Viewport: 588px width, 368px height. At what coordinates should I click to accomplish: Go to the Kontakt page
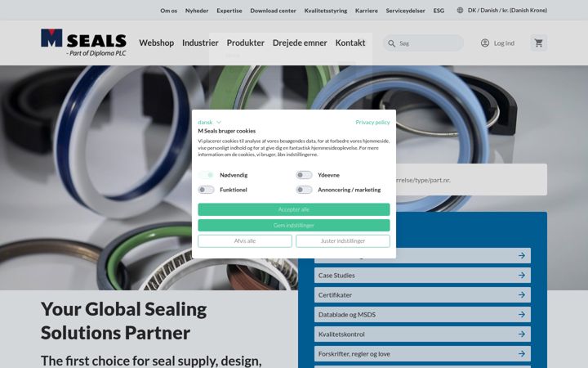pyautogui.click(x=350, y=43)
